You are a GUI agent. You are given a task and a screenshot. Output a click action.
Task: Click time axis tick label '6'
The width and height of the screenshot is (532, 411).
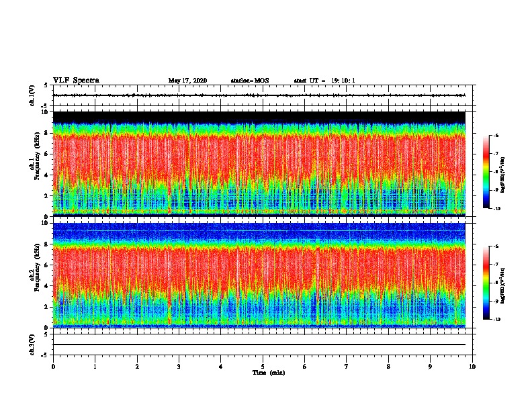pyautogui.click(x=305, y=367)
